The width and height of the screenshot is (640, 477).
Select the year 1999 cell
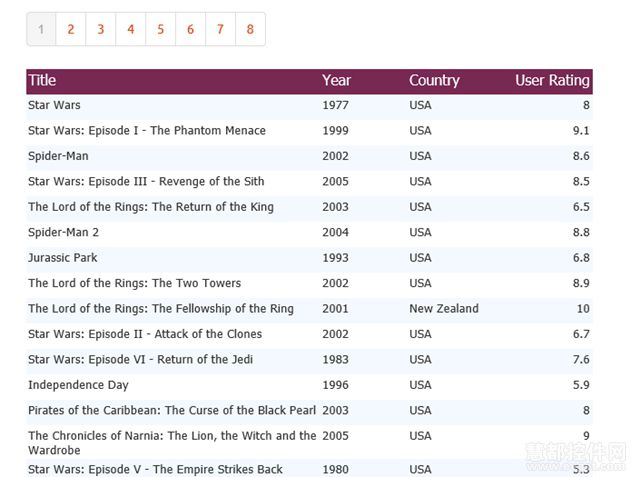336,131
